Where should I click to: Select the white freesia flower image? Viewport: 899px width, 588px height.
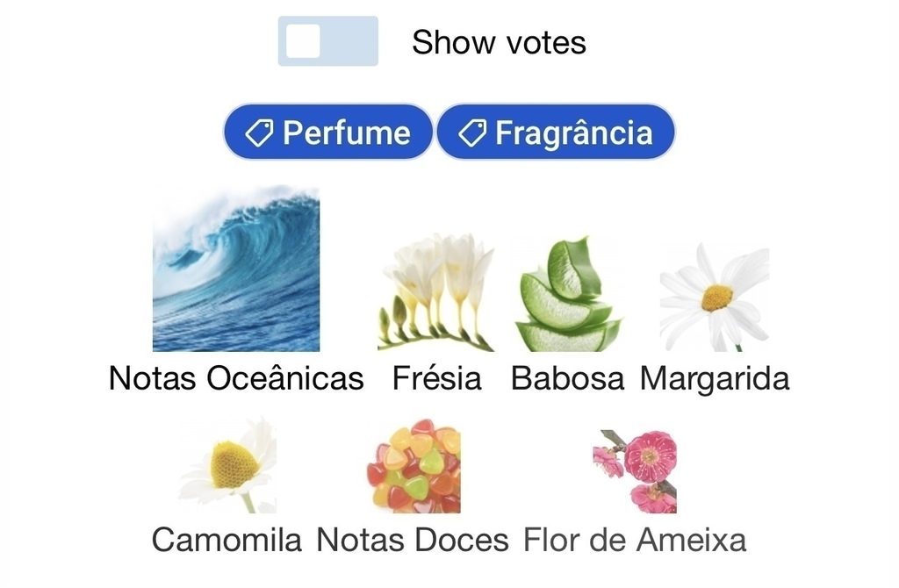coord(437,292)
